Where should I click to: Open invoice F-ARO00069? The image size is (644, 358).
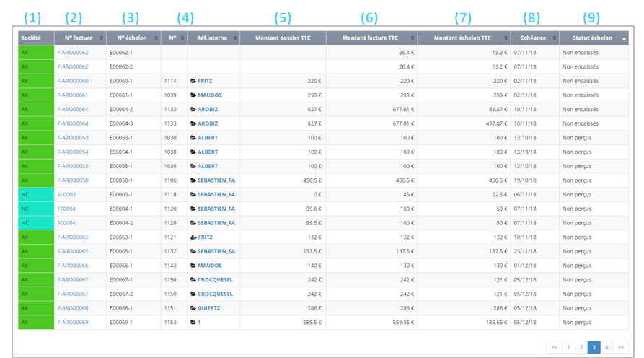point(73,322)
